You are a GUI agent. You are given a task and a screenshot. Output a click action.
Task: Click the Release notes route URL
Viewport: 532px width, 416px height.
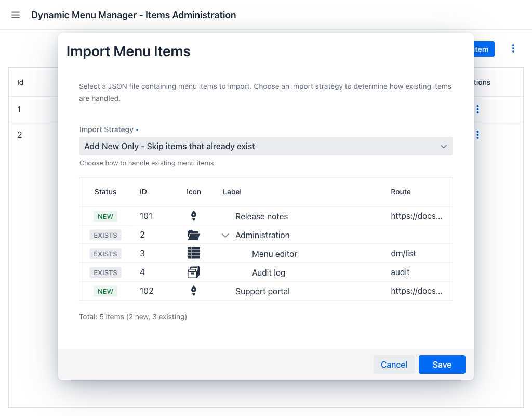click(416, 216)
